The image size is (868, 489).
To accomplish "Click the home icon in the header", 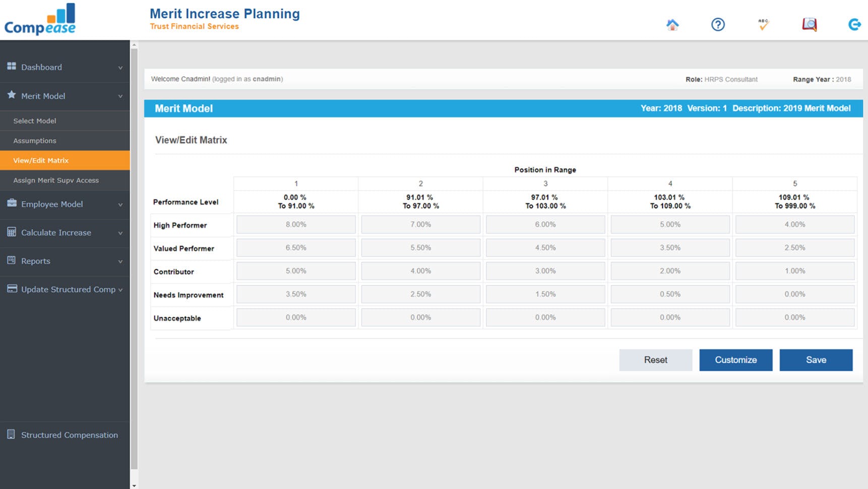I will 673,24.
